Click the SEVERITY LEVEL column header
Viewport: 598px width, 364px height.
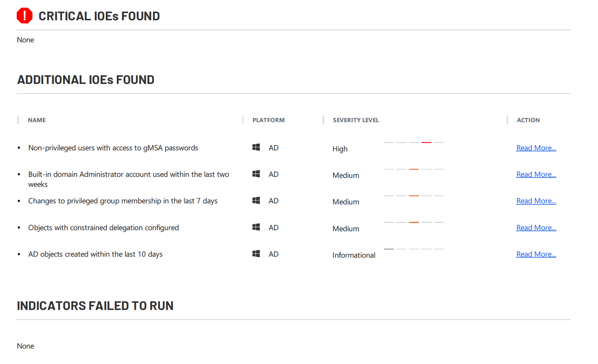tap(355, 120)
